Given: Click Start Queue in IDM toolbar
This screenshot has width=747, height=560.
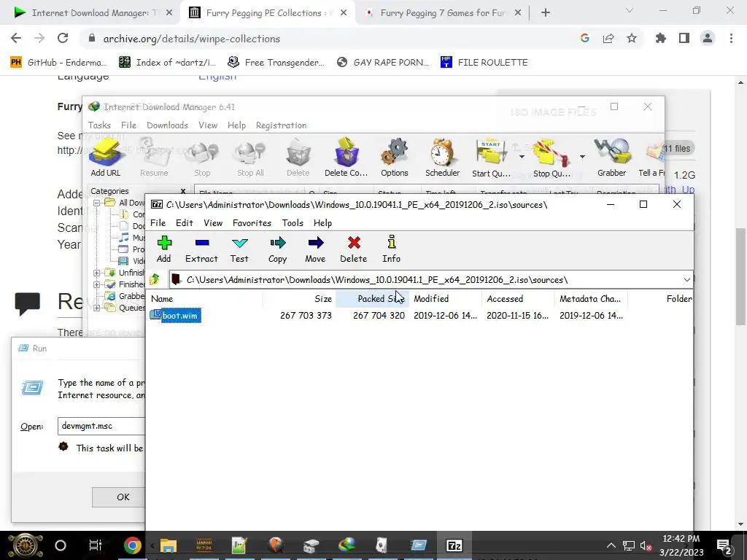Looking at the screenshot, I should click(491, 157).
